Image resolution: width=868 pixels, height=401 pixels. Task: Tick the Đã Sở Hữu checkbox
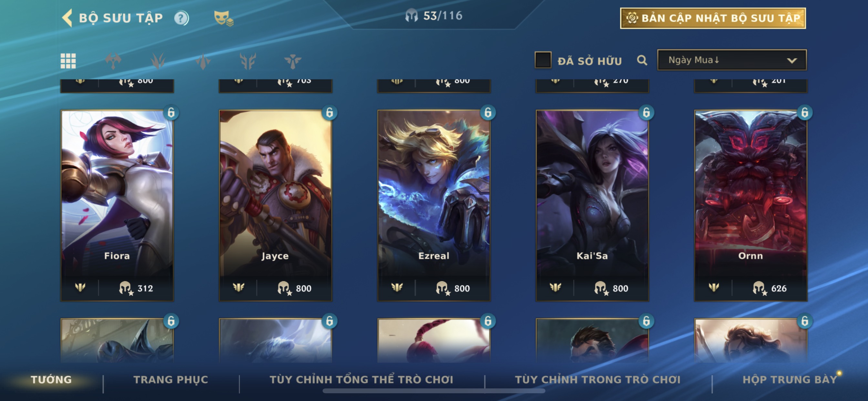click(x=543, y=60)
